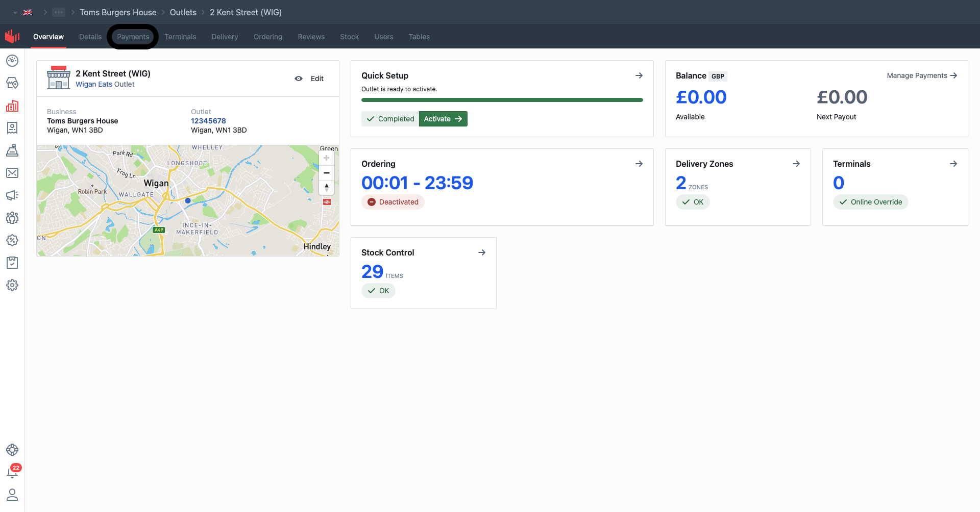Click the breadcrumb ellipsis button
The height and width of the screenshot is (512, 980).
click(x=59, y=12)
